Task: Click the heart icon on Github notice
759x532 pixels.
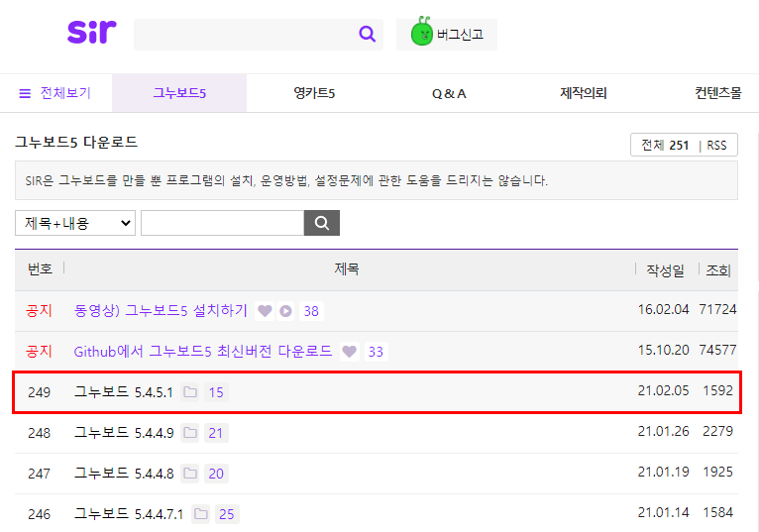Action: tap(350, 352)
